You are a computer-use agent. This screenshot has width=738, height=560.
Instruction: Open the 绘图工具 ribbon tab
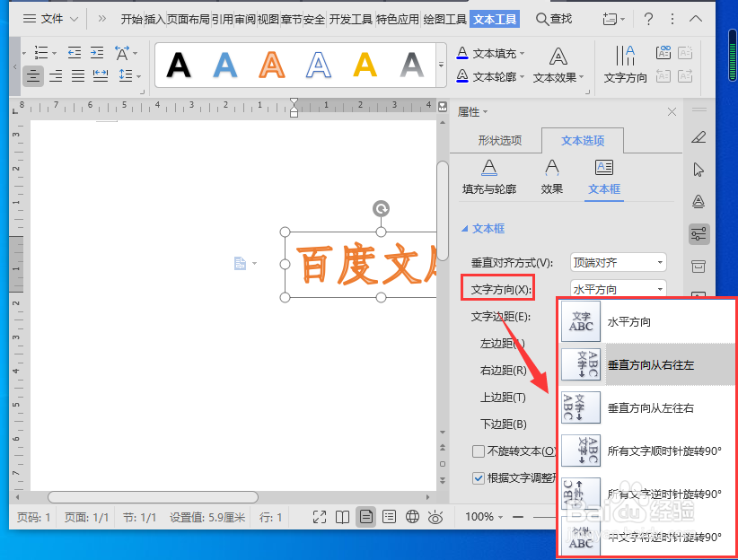pyautogui.click(x=444, y=19)
